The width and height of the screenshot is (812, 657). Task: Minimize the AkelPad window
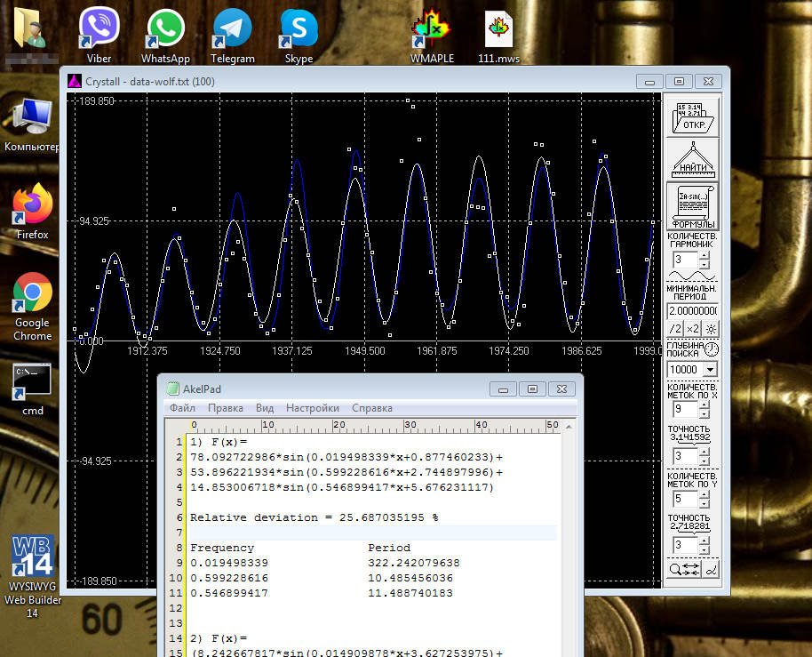point(504,389)
